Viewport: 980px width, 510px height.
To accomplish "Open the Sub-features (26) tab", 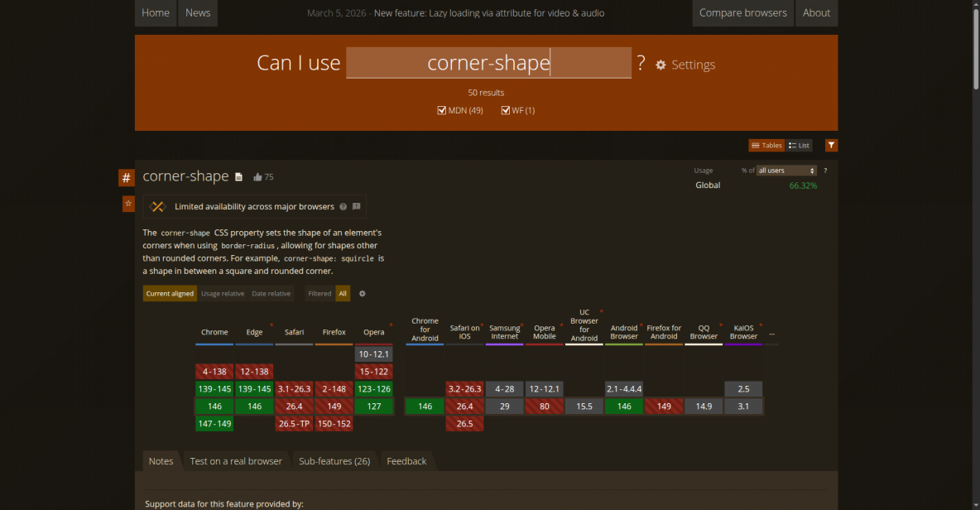I will click(334, 461).
